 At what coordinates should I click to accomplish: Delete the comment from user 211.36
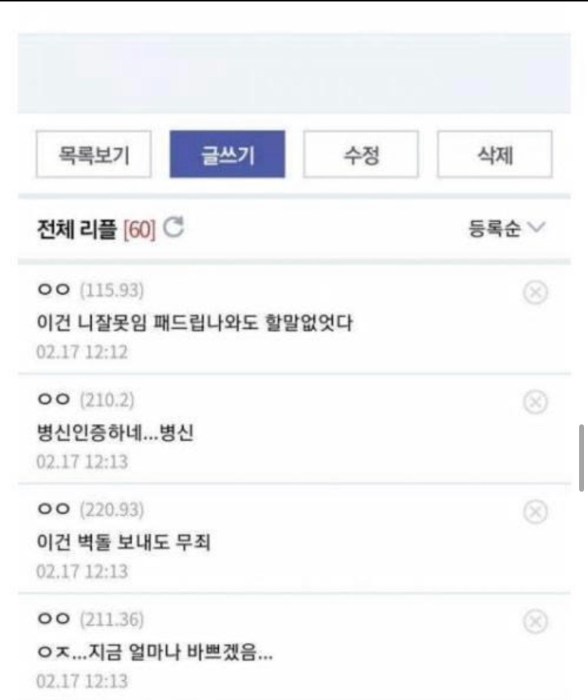pyautogui.click(x=535, y=621)
